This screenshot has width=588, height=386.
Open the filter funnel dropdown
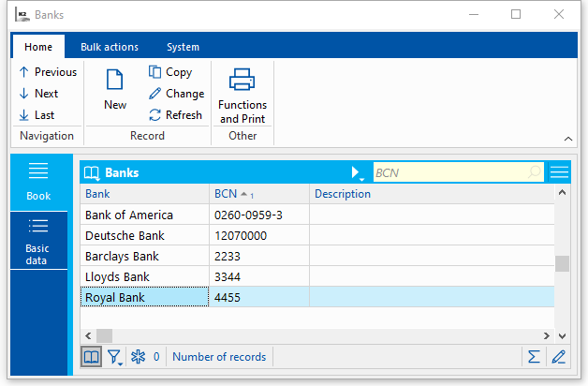tap(115, 357)
